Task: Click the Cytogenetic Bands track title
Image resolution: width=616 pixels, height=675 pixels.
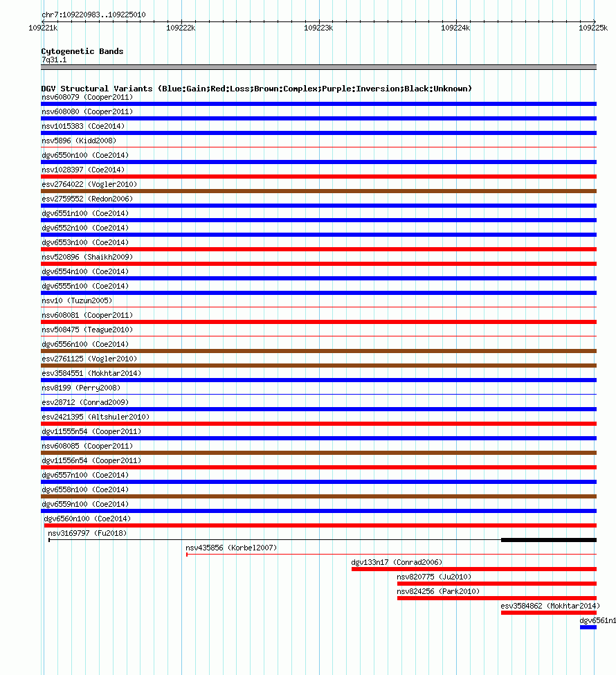Action: [82, 51]
